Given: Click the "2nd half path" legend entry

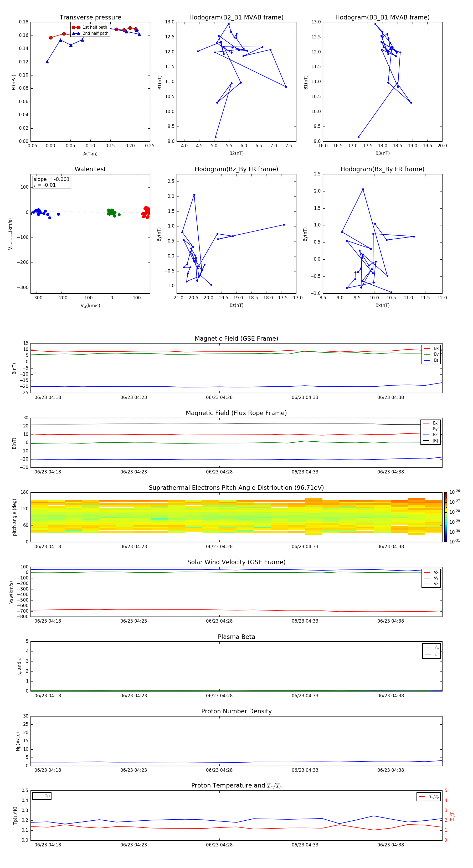Looking at the screenshot, I should (x=90, y=33).
